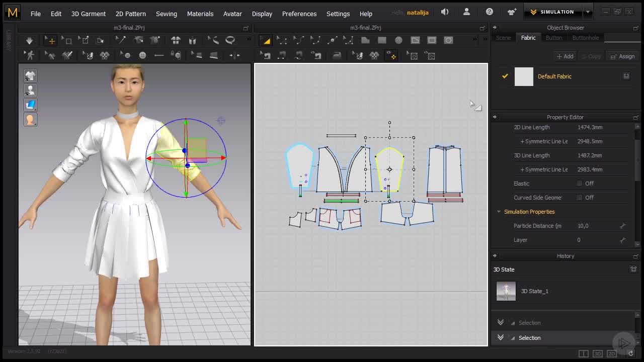Expand the bottom Selection panel

[501, 338]
